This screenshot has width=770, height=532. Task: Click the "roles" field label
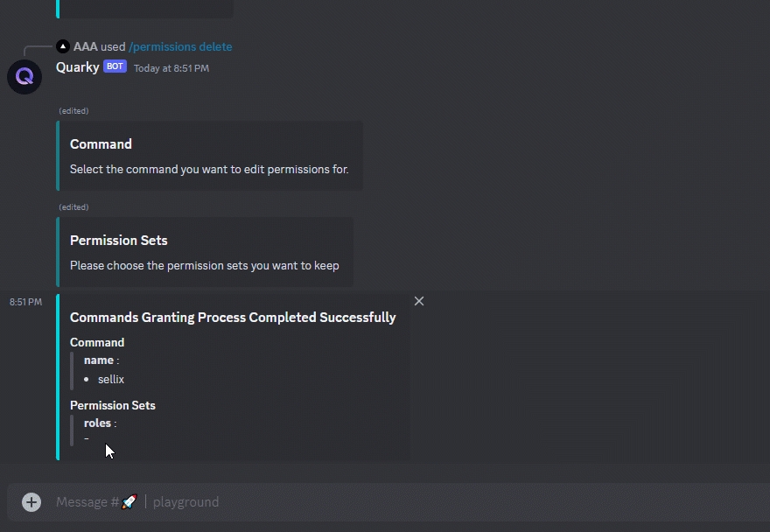click(x=97, y=423)
